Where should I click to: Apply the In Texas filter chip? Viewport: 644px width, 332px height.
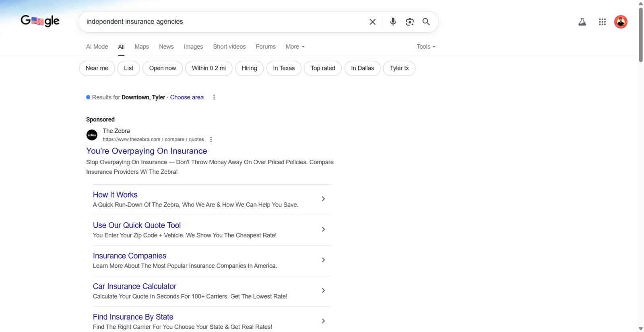pos(284,68)
